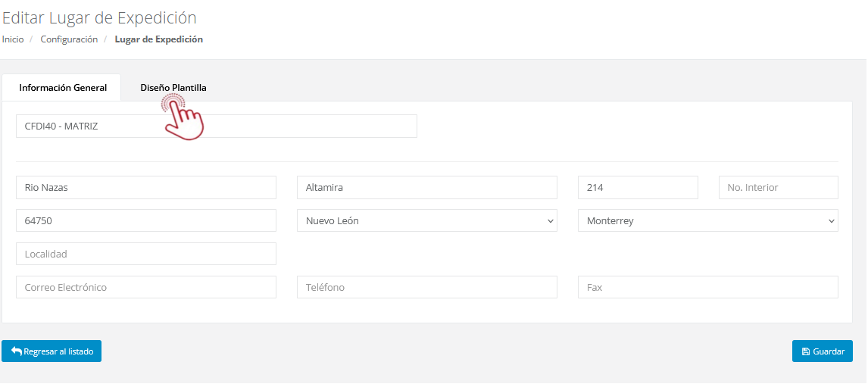
Task: Click into the Localidad field
Action: [x=145, y=254]
